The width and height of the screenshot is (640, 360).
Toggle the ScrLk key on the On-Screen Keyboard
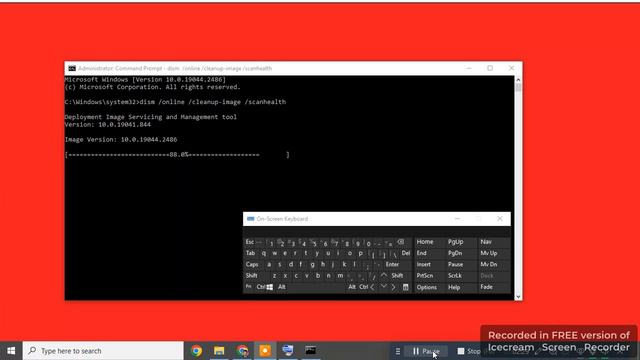click(x=455, y=276)
